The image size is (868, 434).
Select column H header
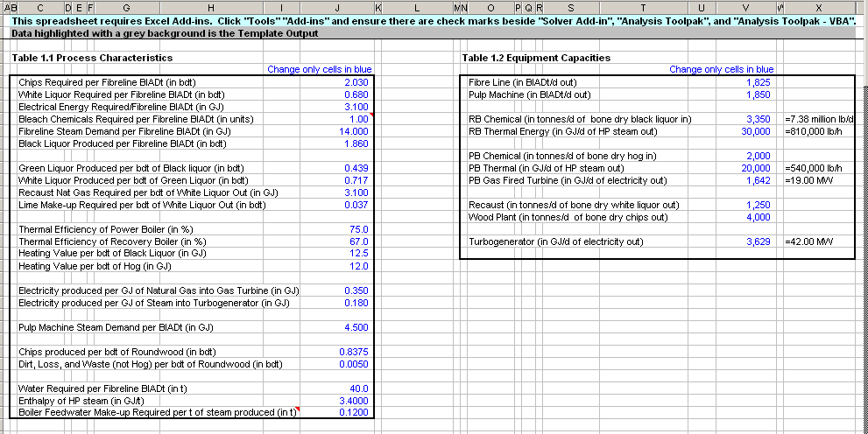point(211,8)
